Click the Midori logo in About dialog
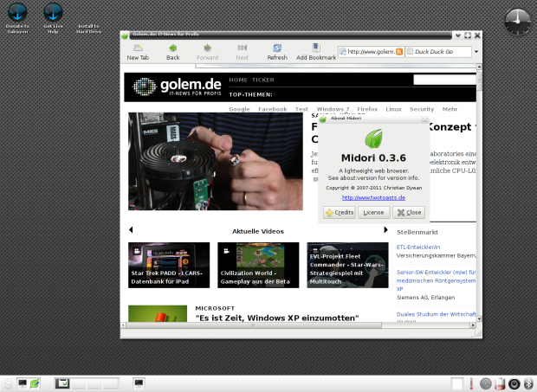The width and height of the screenshot is (537, 392). click(x=373, y=138)
